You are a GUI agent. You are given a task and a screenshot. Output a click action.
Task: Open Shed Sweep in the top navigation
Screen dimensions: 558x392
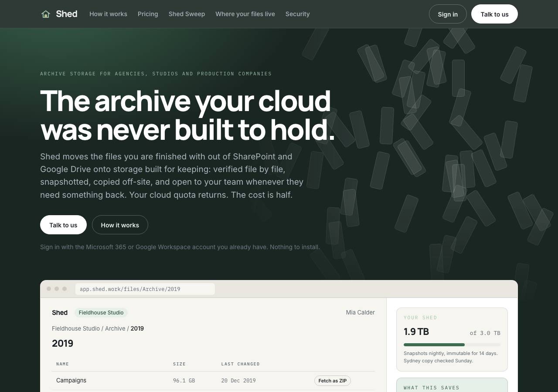point(187,14)
